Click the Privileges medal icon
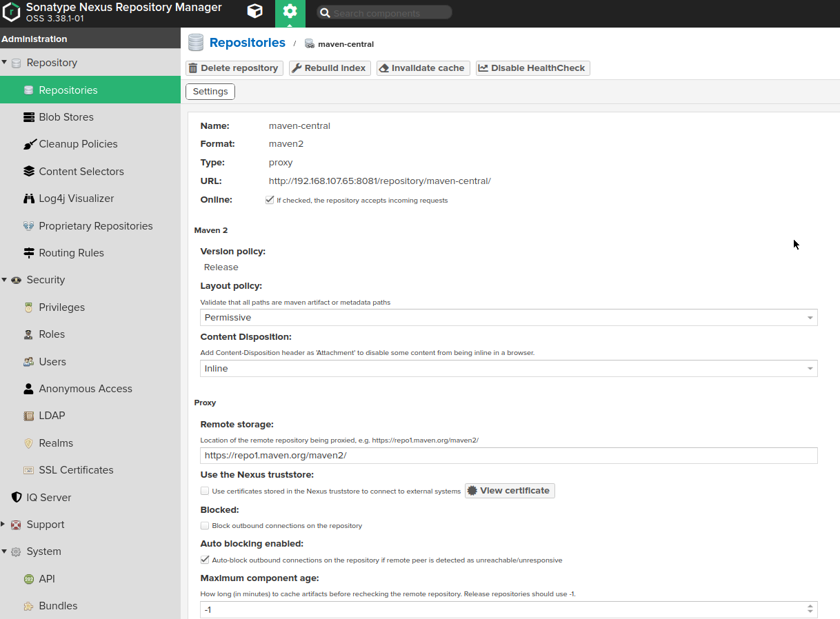Viewport: 840px width, 619px height. 29,307
